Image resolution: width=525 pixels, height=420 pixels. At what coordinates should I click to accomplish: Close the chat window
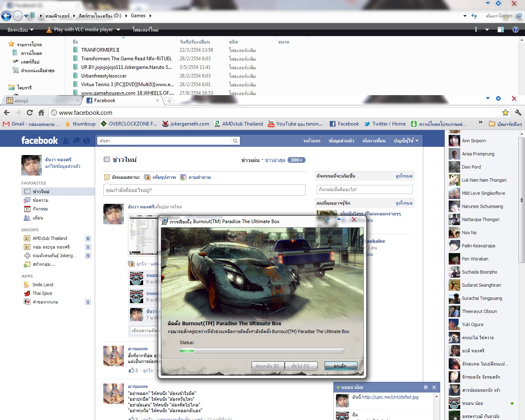(434, 387)
